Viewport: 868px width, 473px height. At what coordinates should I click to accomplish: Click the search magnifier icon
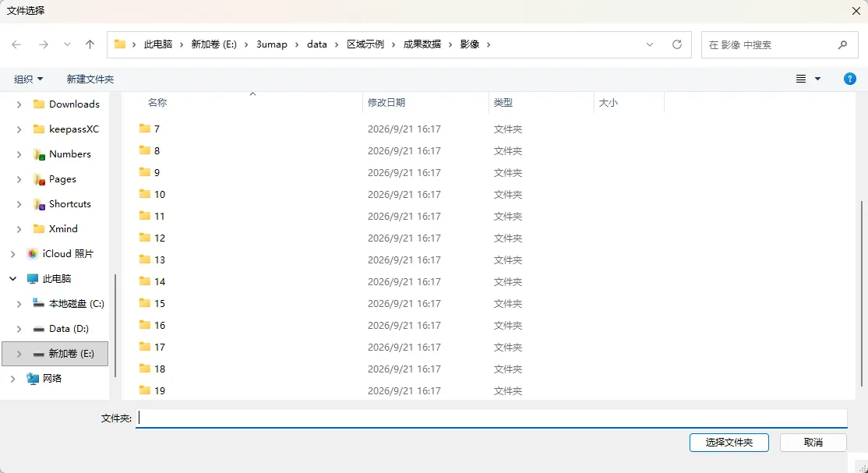tap(842, 45)
